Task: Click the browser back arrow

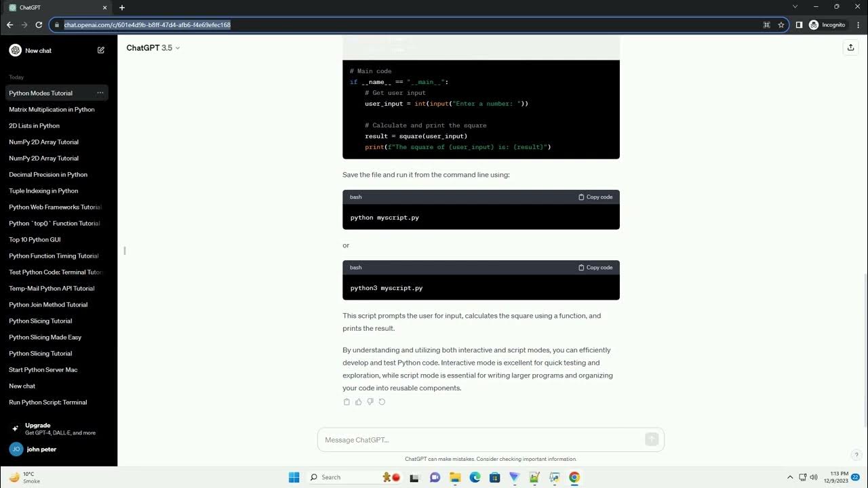Action: 9,24
